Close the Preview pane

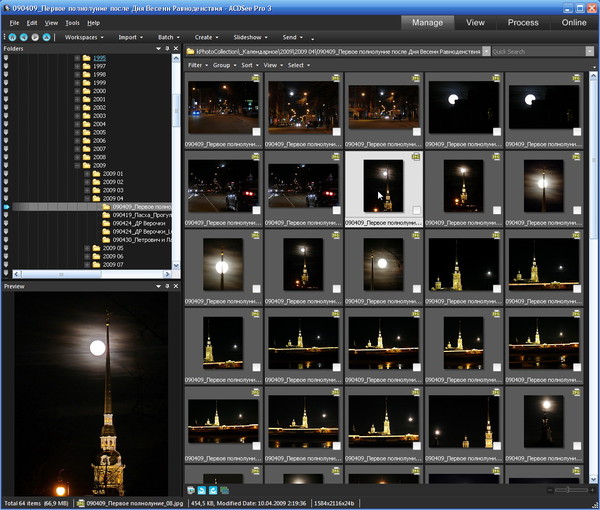pos(176,286)
